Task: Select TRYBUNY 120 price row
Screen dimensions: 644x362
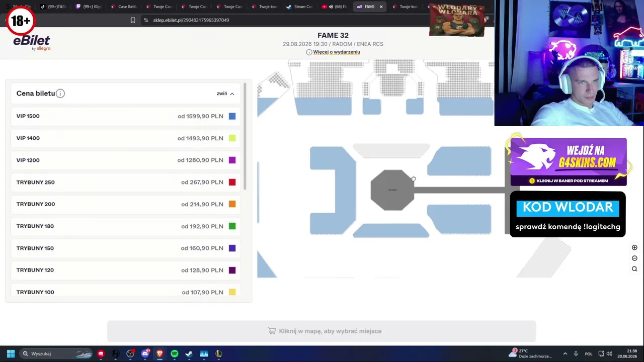Action: (x=126, y=270)
